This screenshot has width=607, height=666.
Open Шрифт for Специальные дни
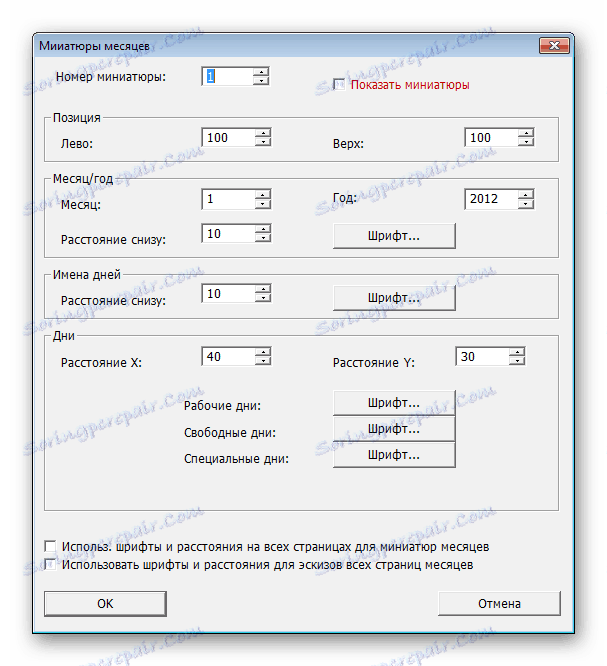(394, 455)
